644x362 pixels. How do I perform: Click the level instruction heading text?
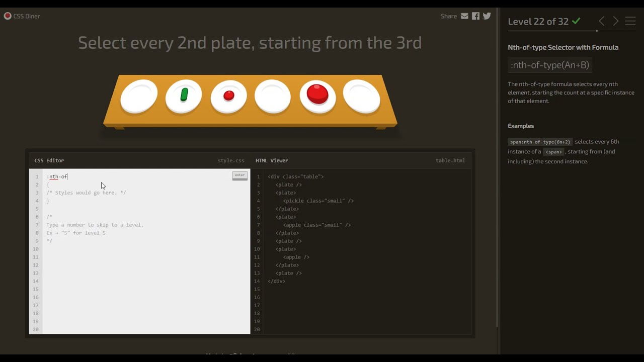point(250,43)
